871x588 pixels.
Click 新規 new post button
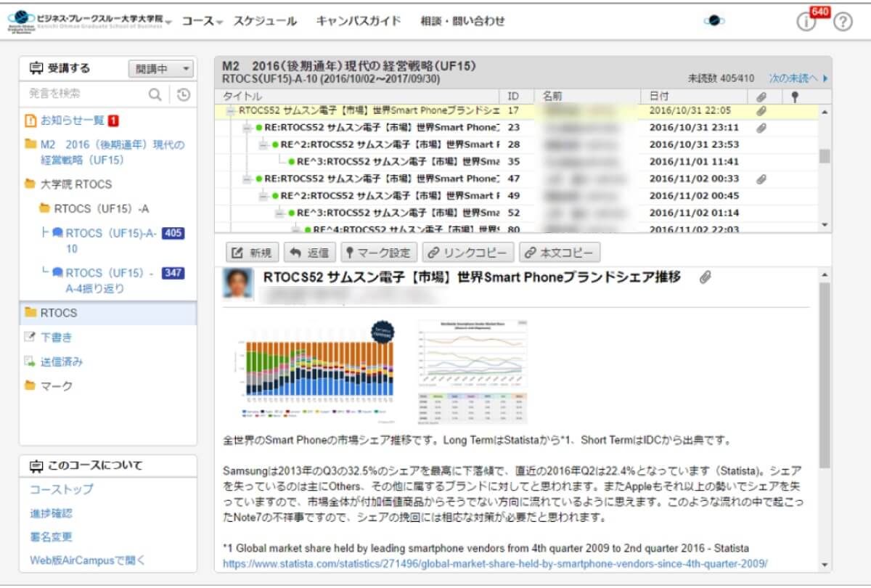(252, 253)
